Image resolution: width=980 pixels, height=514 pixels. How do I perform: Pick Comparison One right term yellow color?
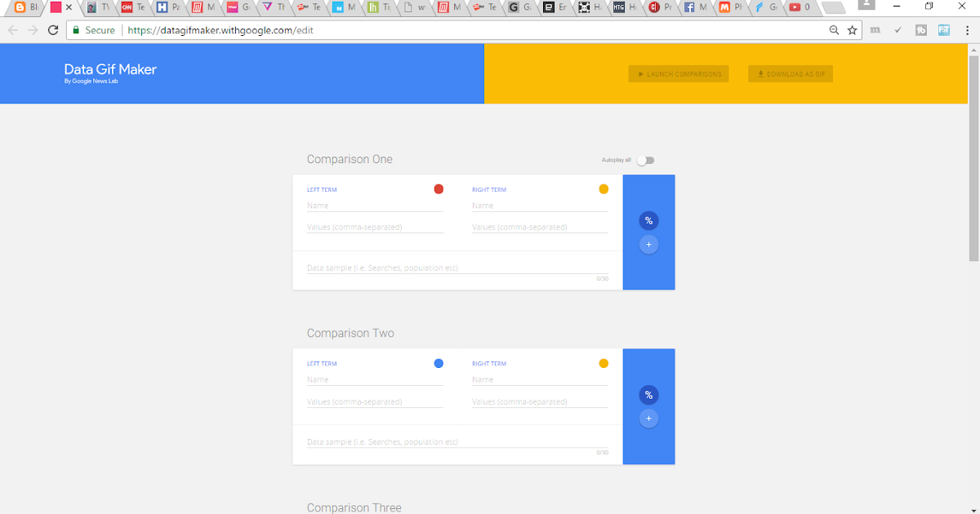tap(604, 189)
